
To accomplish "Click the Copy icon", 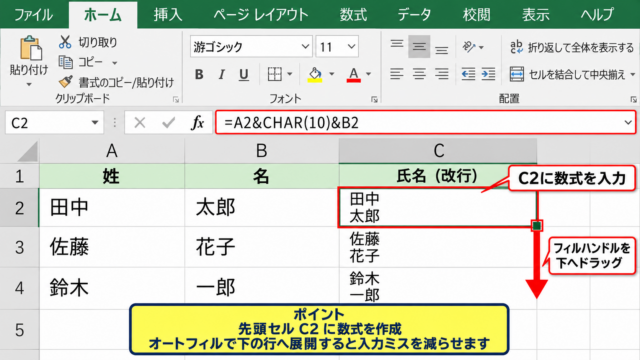I will click(x=65, y=62).
